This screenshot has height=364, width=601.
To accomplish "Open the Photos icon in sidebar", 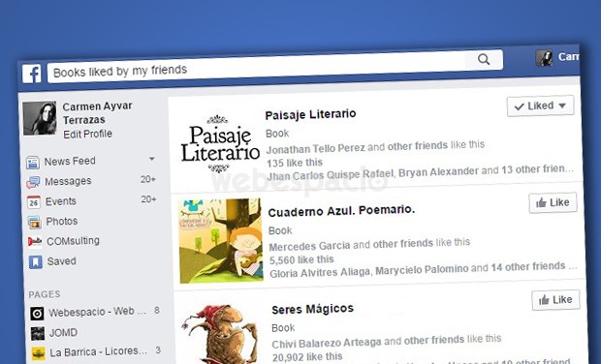I will [x=35, y=222].
